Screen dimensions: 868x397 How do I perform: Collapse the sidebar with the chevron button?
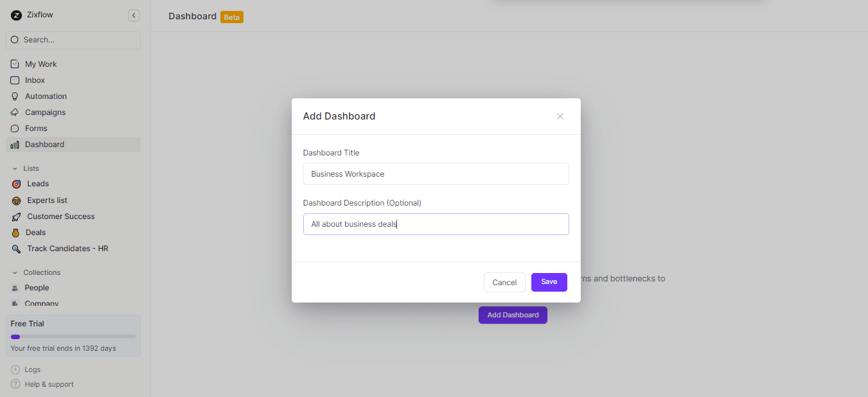[134, 15]
